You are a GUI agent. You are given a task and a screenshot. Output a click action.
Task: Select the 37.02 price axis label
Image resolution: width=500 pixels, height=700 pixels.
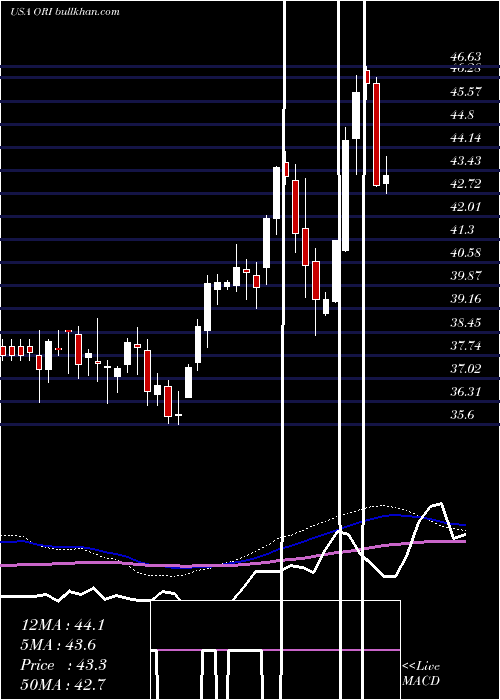coord(466,369)
